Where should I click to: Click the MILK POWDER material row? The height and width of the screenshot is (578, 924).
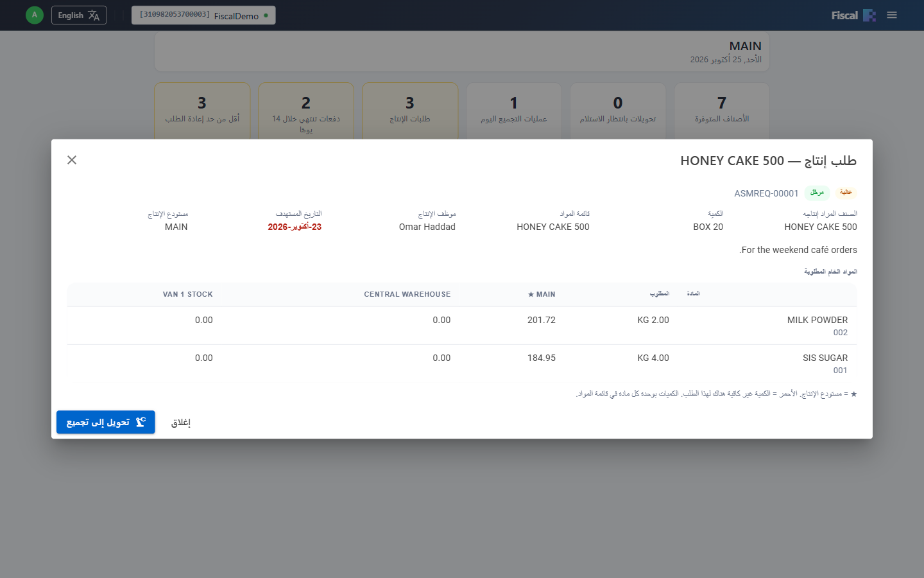click(x=462, y=326)
